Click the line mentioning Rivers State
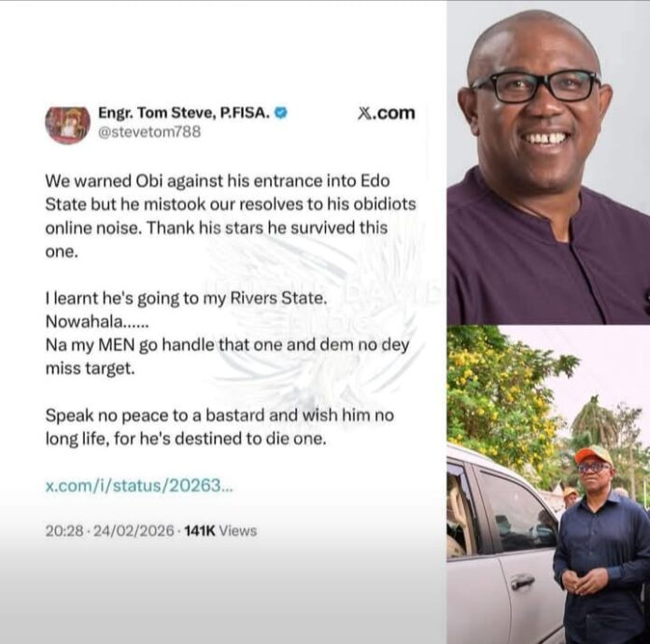650x644 pixels. 186,299
